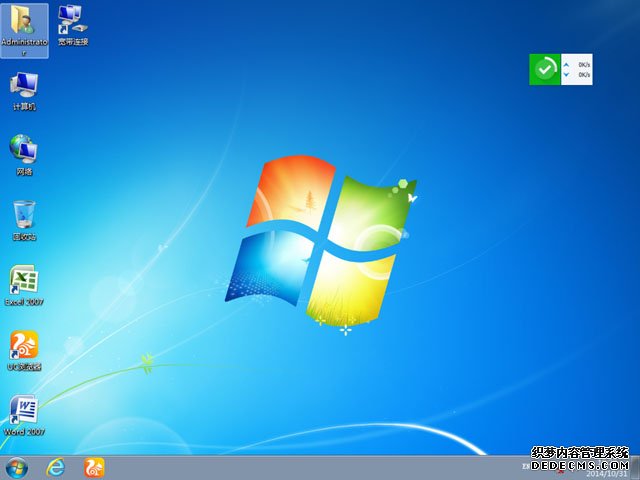This screenshot has height=480, width=640.
Task: Click the green checkmark security widget
Action: point(545,69)
